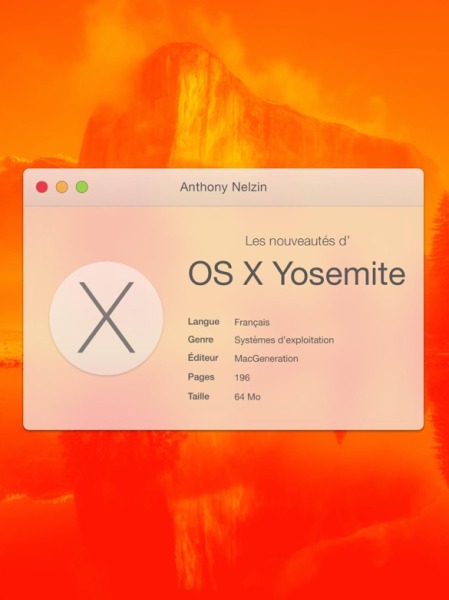This screenshot has width=449, height=600.
Task: Click the green zoom window button
Action: (x=82, y=187)
